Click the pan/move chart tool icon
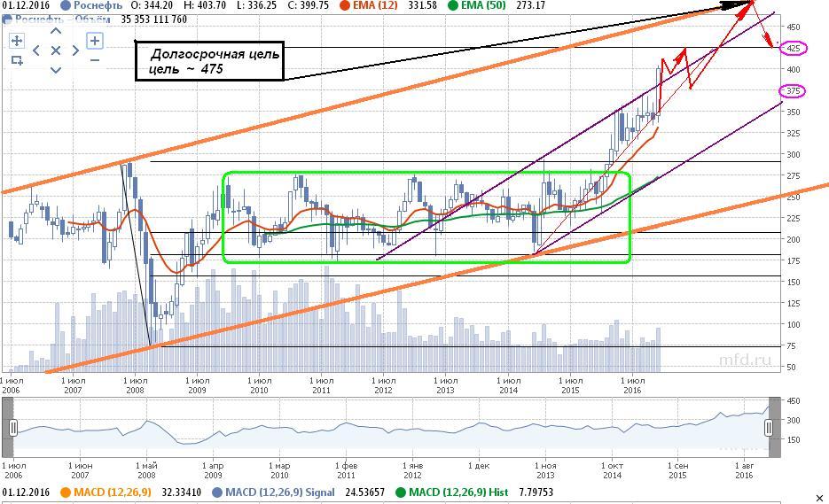This screenshot has width=829, height=504. point(16,41)
